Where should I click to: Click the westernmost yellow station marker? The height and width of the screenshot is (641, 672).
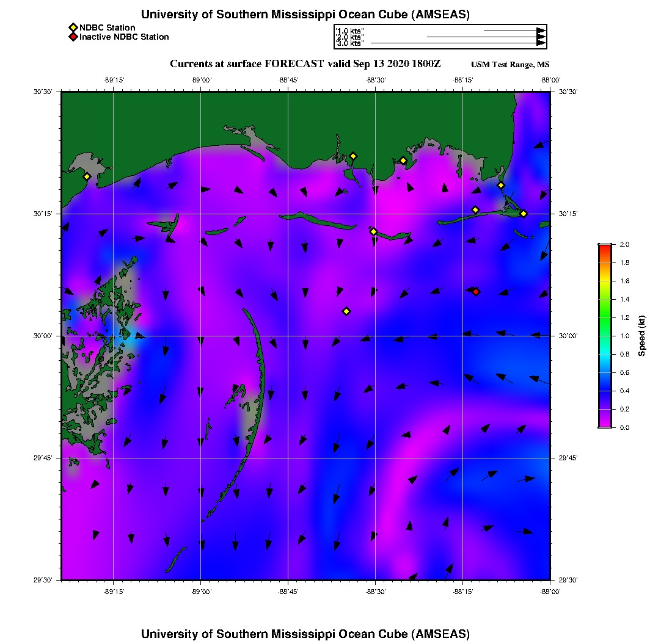coord(87,176)
